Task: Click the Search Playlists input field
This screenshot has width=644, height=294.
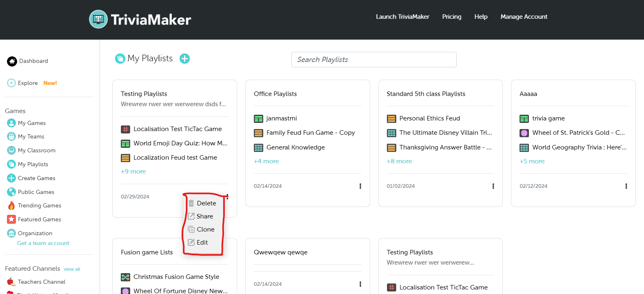Action: [374, 60]
